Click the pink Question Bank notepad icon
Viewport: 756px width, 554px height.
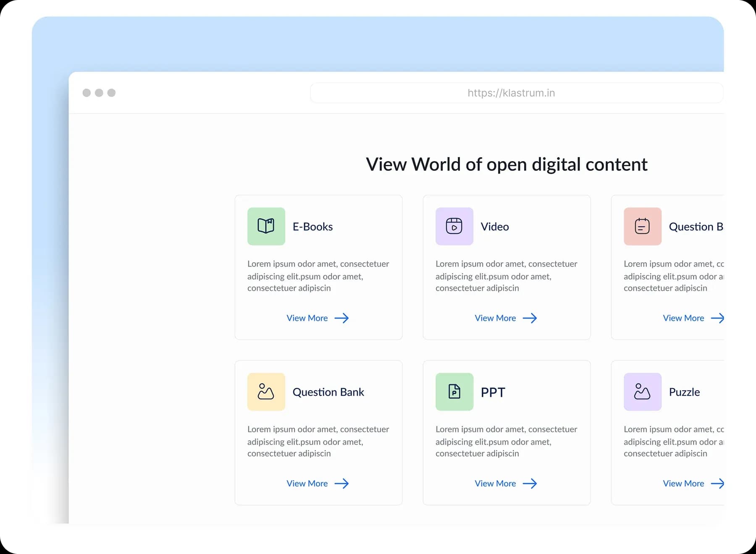point(642,226)
